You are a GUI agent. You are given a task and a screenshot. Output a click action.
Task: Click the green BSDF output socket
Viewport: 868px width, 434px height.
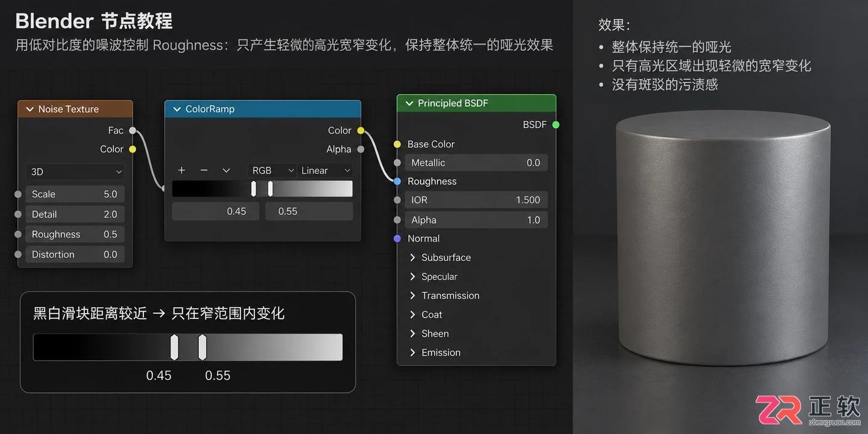(556, 125)
